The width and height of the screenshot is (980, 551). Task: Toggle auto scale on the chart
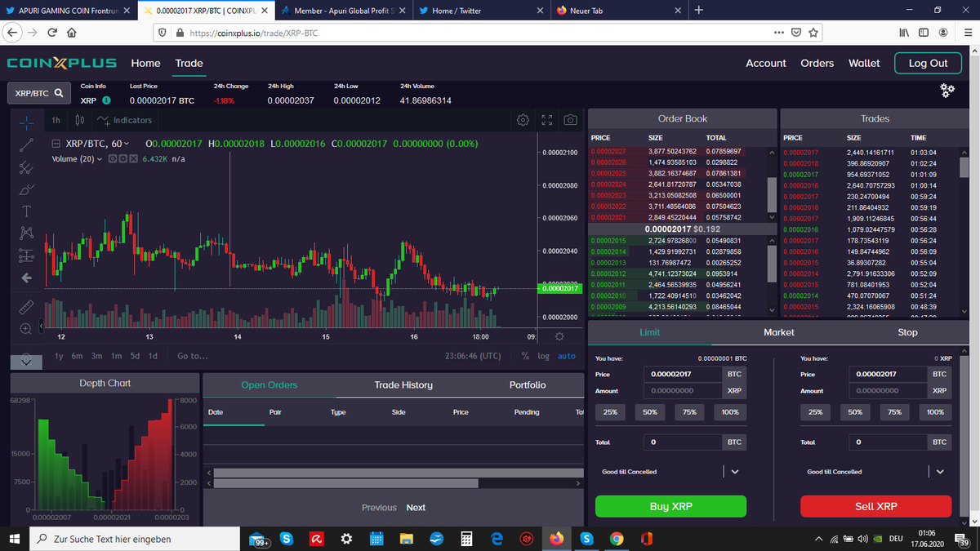pyautogui.click(x=567, y=356)
